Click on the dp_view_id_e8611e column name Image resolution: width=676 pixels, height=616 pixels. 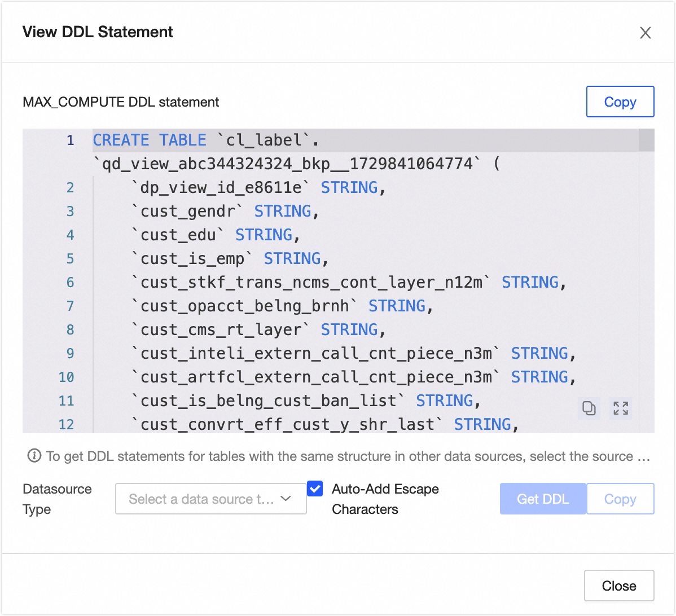(221, 188)
